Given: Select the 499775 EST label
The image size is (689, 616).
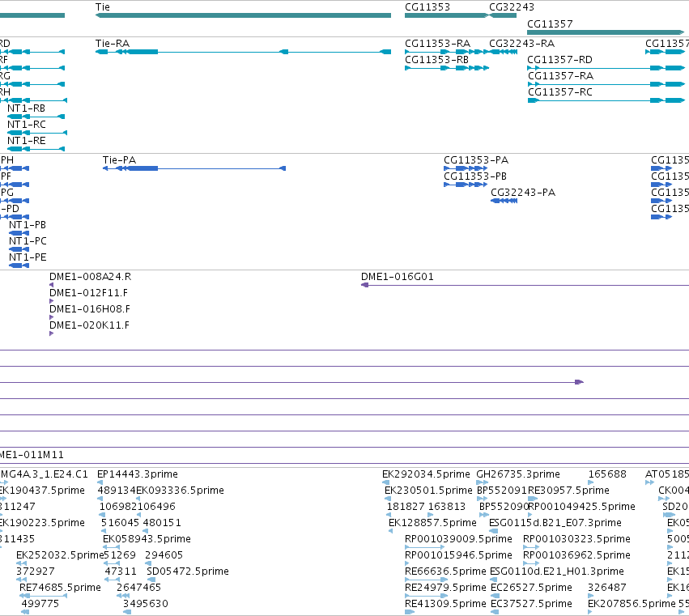Looking at the screenshot, I should (40, 604).
